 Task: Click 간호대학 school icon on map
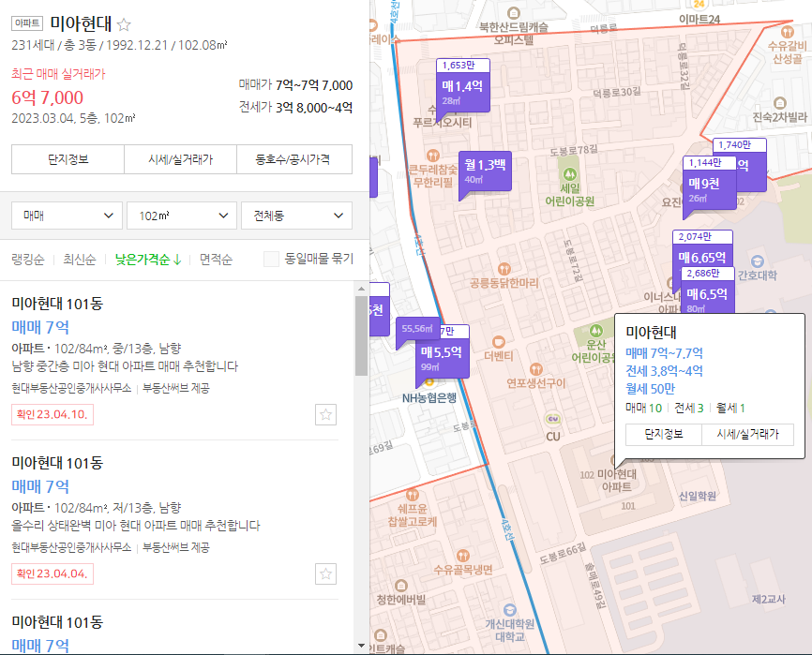(x=757, y=261)
